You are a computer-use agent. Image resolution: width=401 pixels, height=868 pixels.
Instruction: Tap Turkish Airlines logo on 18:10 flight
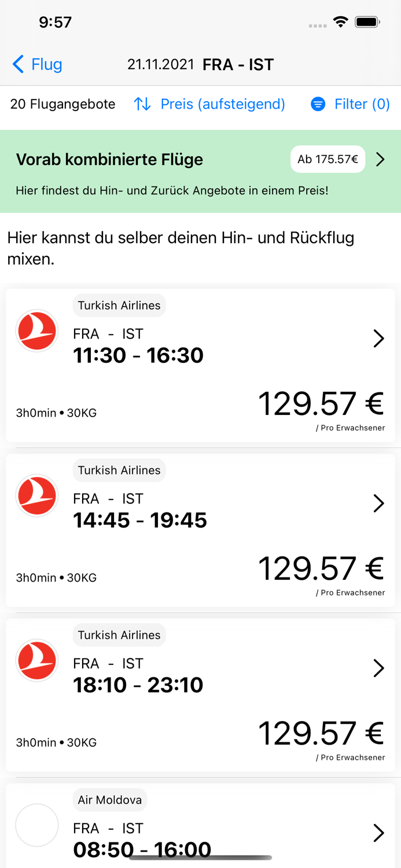pyautogui.click(x=37, y=661)
